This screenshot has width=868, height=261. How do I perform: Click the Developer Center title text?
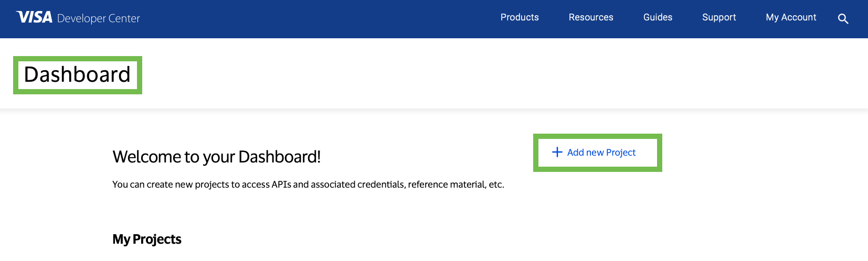[98, 18]
